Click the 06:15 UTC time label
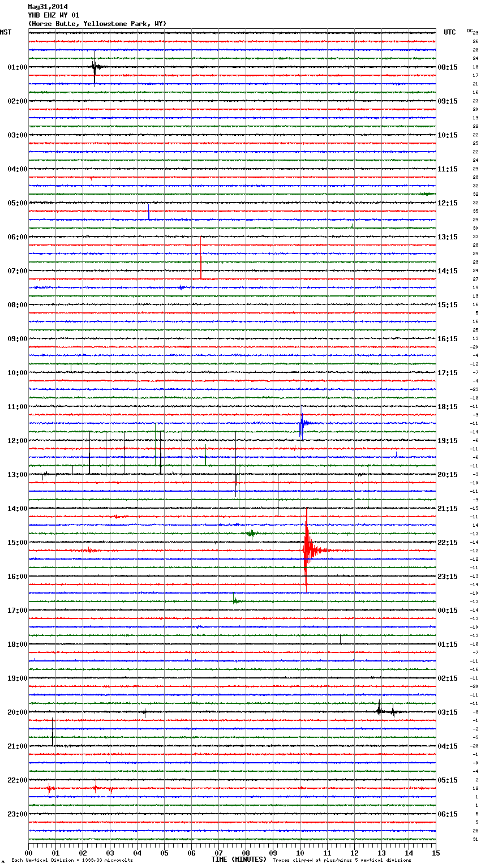481x868 pixels. (x=448, y=814)
